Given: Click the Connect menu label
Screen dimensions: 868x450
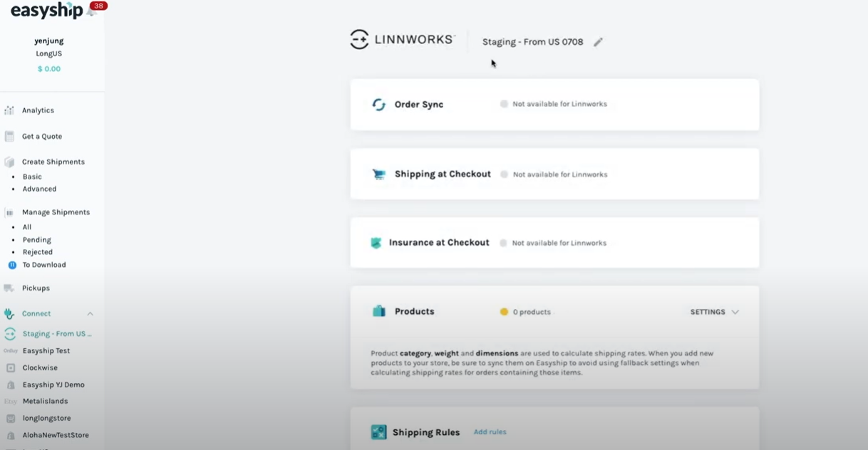Looking at the screenshot, I should click(36, 313).
